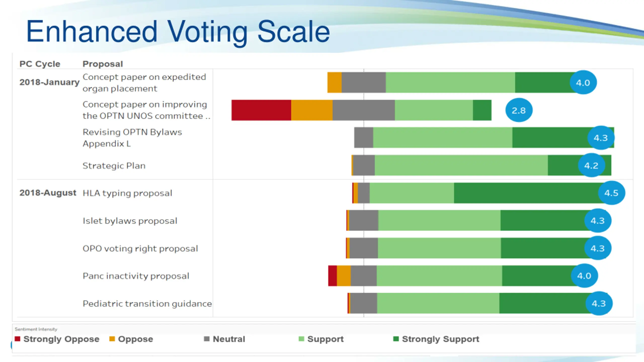The width and height of the screenshot is (644, 362).
Task: Click the Oppose orange legend swatch
Action: pos(112,339)
